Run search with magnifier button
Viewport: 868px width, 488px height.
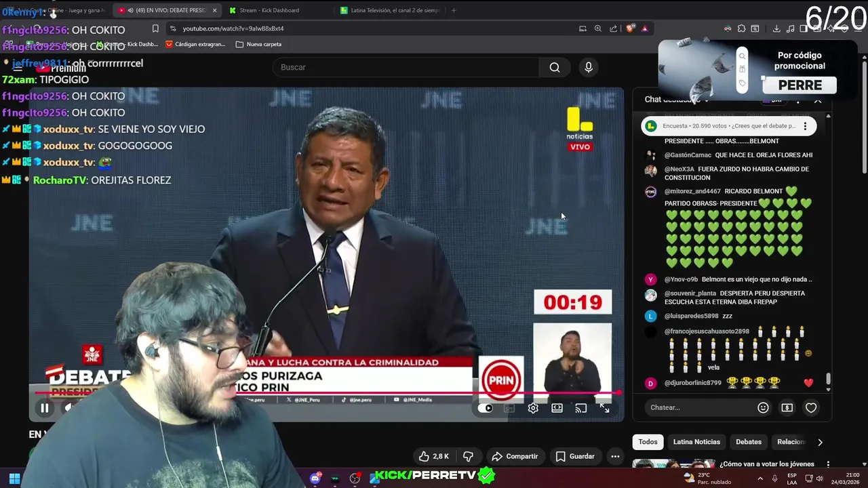pyautogui.click(x=555, y=67)
